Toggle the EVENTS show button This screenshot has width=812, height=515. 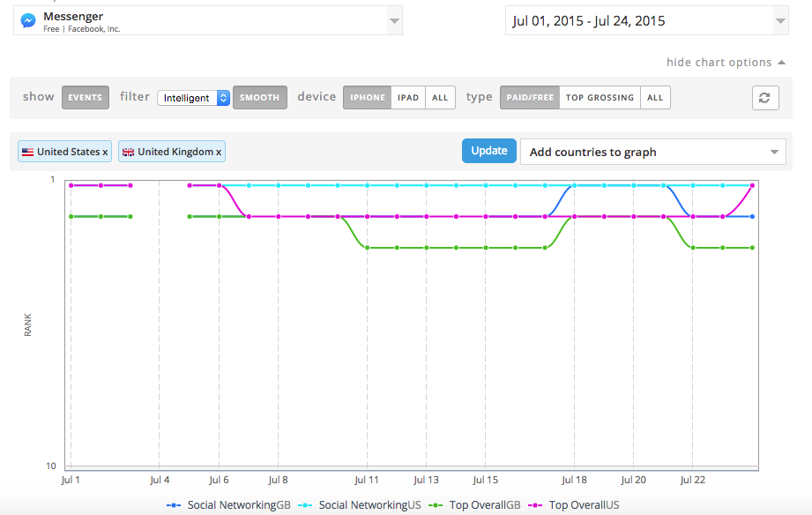point(86,98)
